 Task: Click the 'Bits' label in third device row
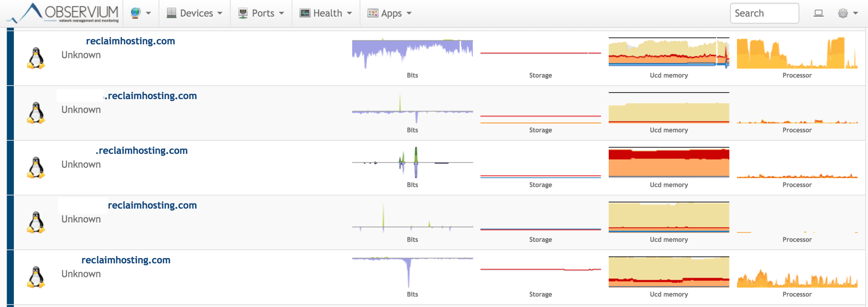point(413,185)
